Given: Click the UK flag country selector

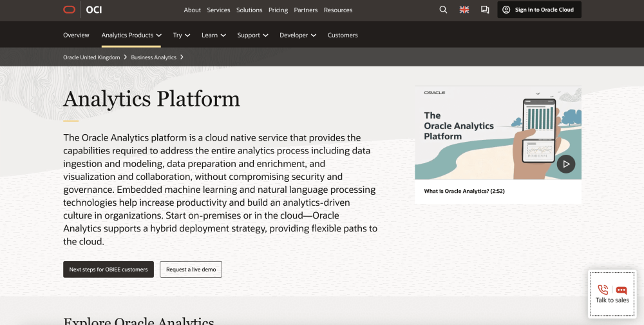Looking at the screenshot, I should tap(464, 10).
